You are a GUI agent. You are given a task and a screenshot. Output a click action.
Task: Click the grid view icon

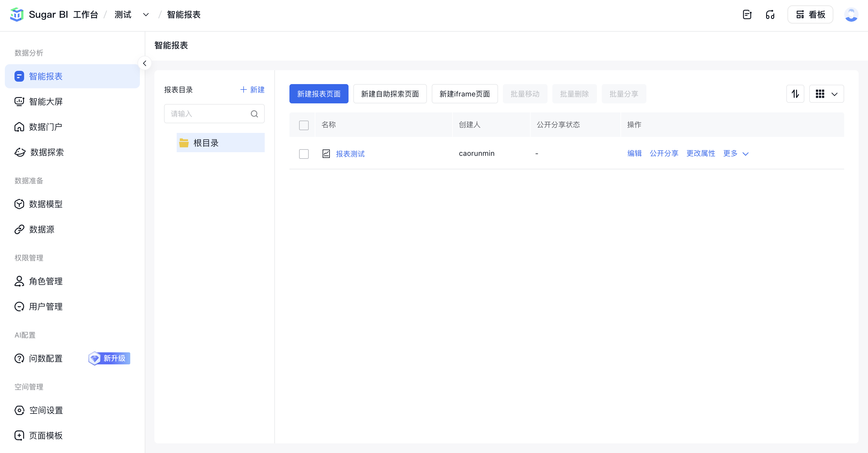pos(820,94)
